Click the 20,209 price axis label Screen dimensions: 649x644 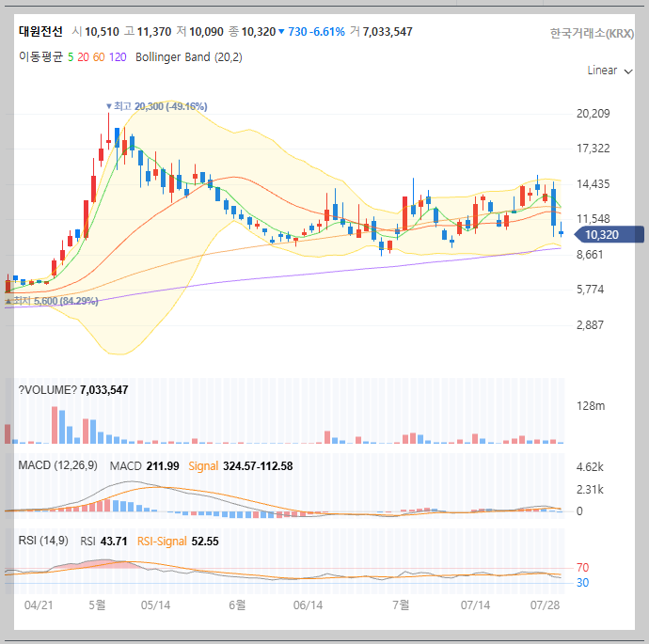click(x=594, y=114)
